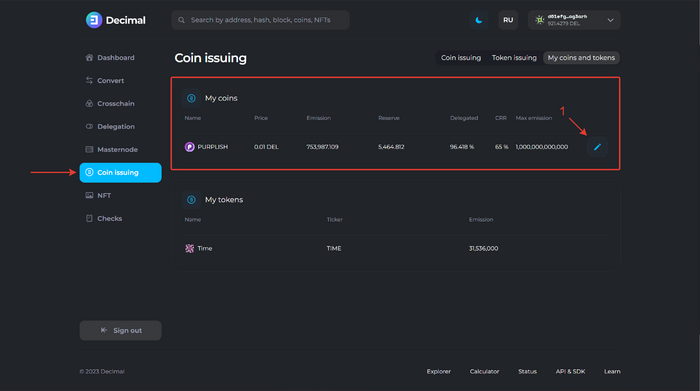Click the 0.01 DEL price value
700x391 pixels.
[267, 147]
